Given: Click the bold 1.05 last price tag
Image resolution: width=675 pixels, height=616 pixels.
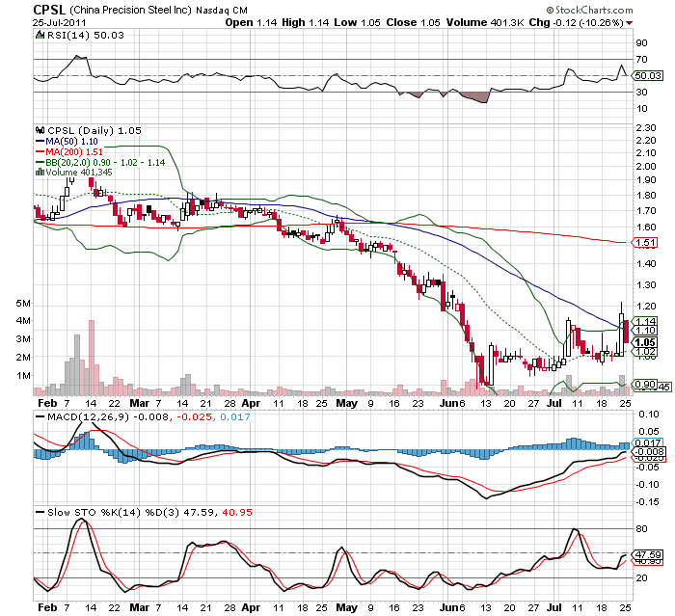Looking at the screenshot, I should click(646, 342).
